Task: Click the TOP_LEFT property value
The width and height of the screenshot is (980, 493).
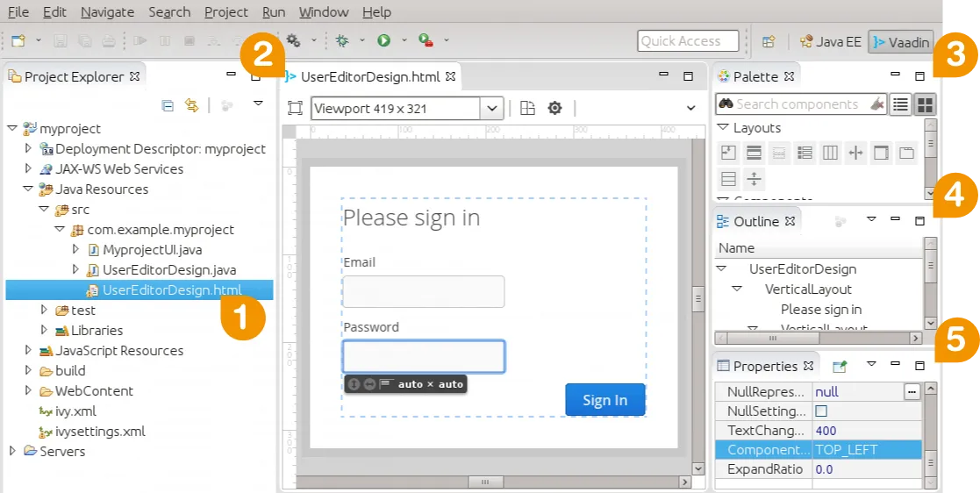Action: pos(867,450)
